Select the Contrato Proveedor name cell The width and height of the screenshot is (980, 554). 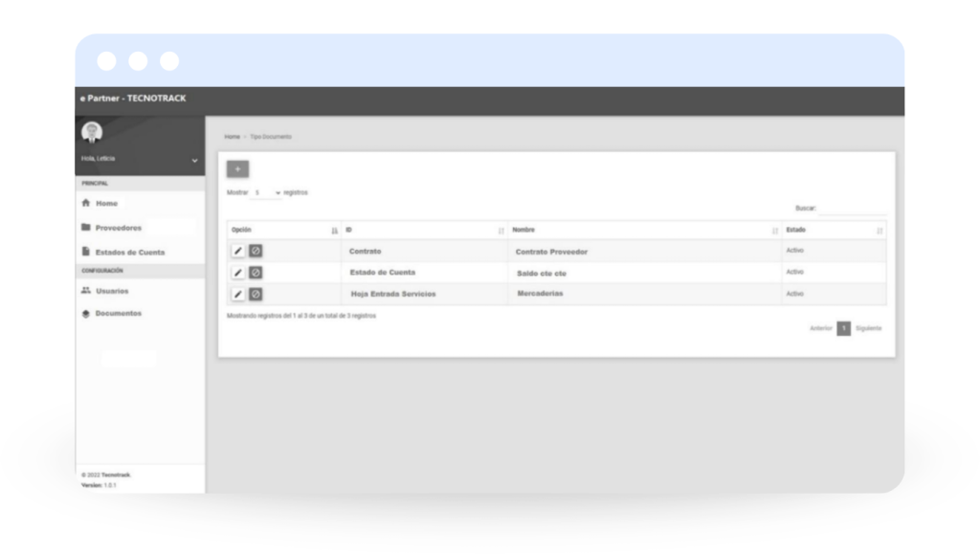[551, 252]
